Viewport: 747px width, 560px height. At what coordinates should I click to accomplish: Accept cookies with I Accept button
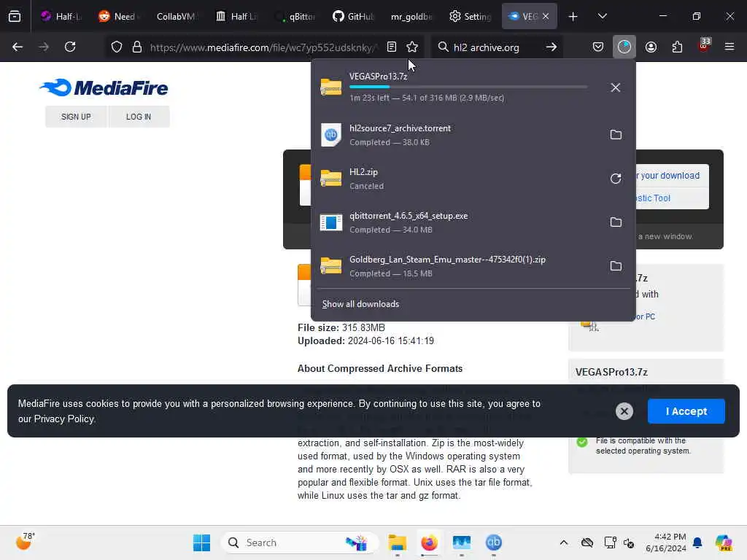click(x=686, y=411)
